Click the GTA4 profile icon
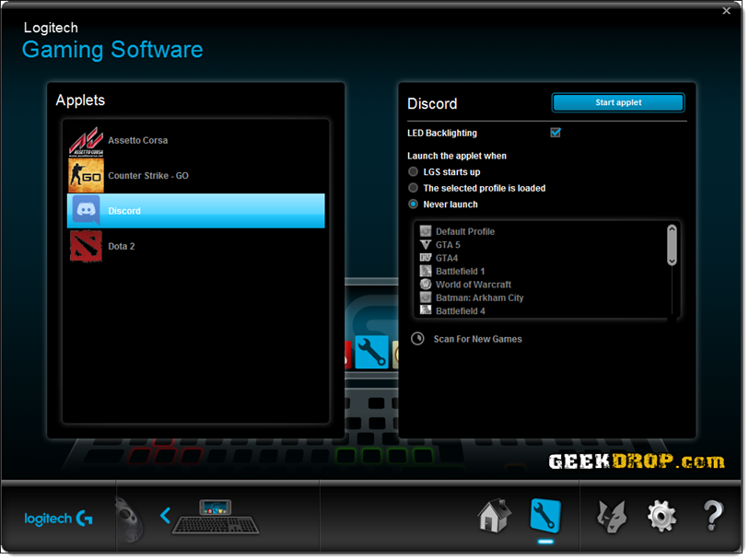Image resolution: width=749 pixels, height=560 pixels. click(x=425, y=258)
